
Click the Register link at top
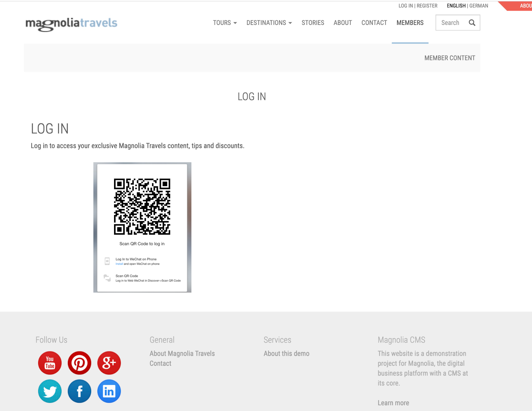pos(427,6)
